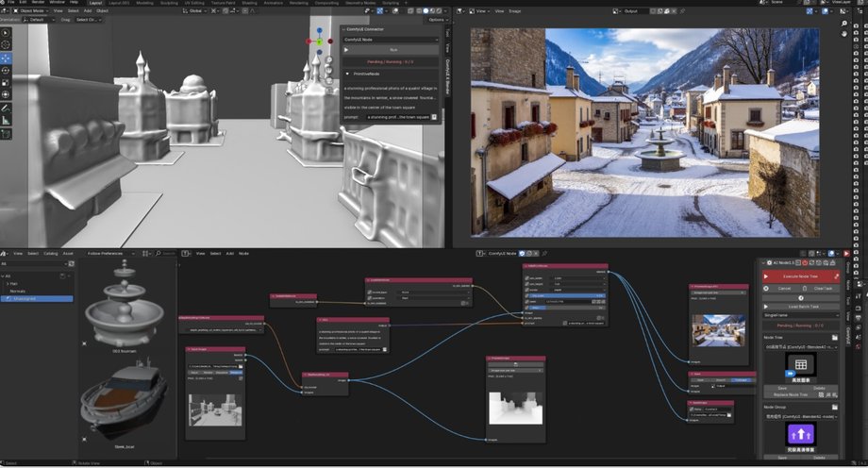Click the pan hand icon in image editor

pos(843,34)
